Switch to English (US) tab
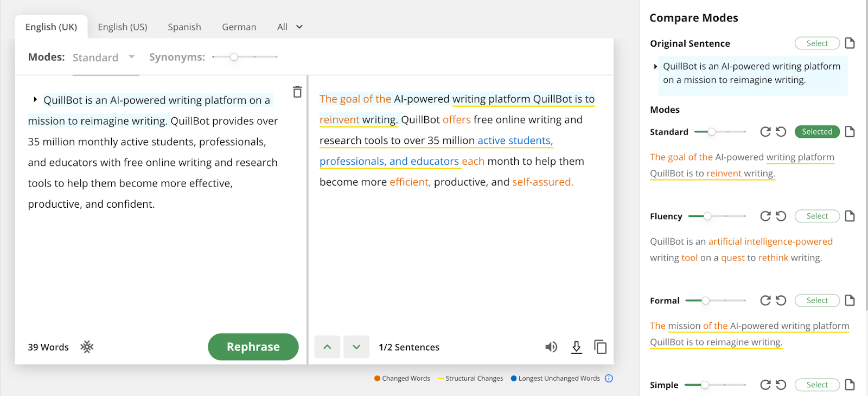The width and height of the screenshot is (868, 396). pyautogui.click(x=123, y=27)
